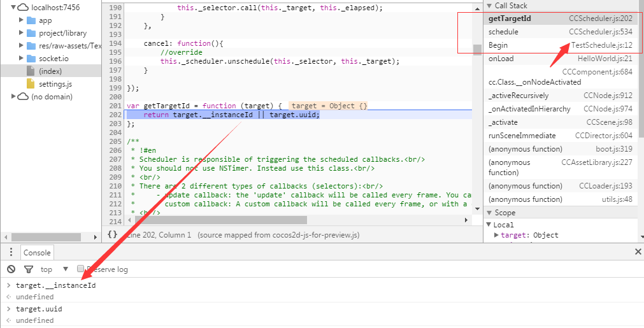Click the clear console icon
Screen dimensions: 644x328
click(11, 269)
